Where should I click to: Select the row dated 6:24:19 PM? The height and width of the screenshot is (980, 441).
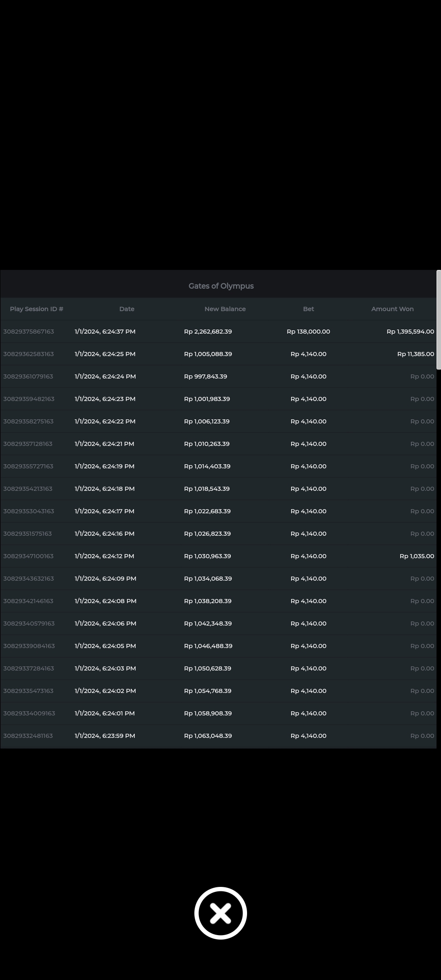click(105, 466)
